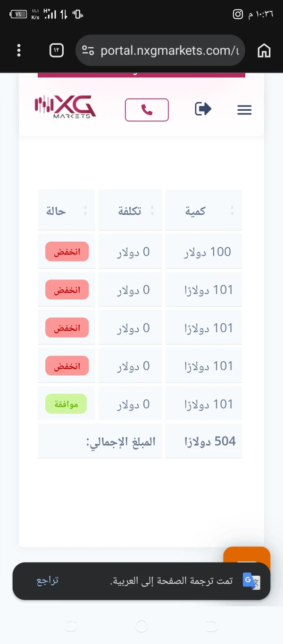Sort table by the حالة column

[x=66, y=211]
